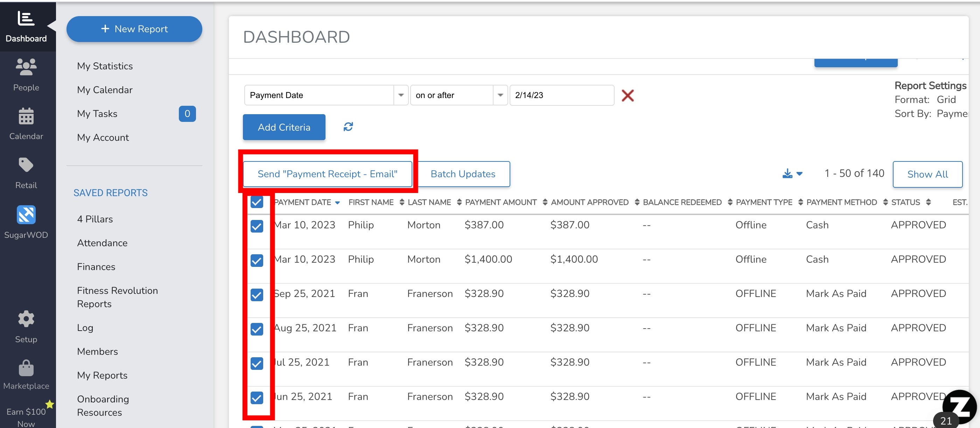Click Send Payment Receipt Email button
The height and width of the screenshot is (428, 980).
[x=328, y=173]
